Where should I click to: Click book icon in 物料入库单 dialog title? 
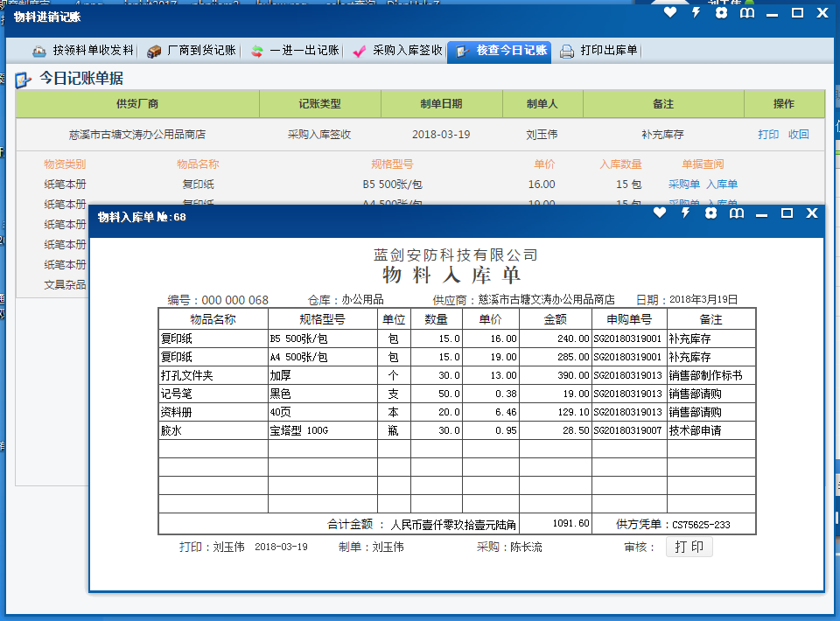pyautogui.click(x=737, y=213)
